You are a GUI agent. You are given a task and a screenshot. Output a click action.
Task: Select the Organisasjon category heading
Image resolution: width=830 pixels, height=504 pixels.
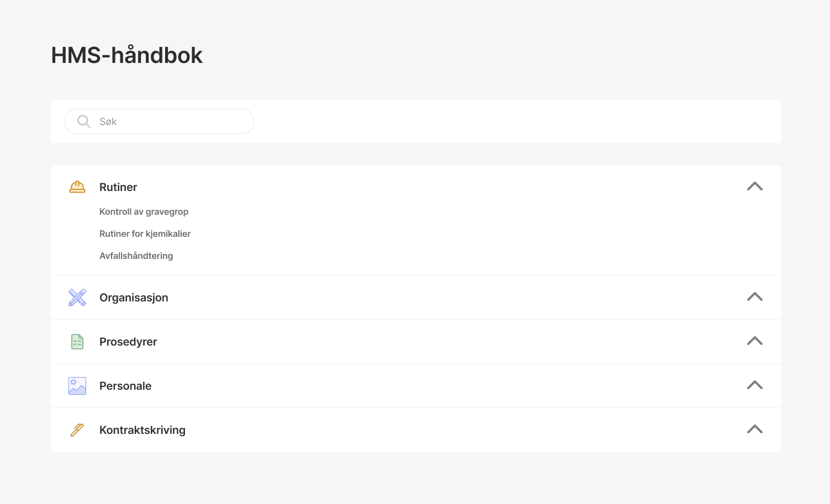tap(134, 298)
